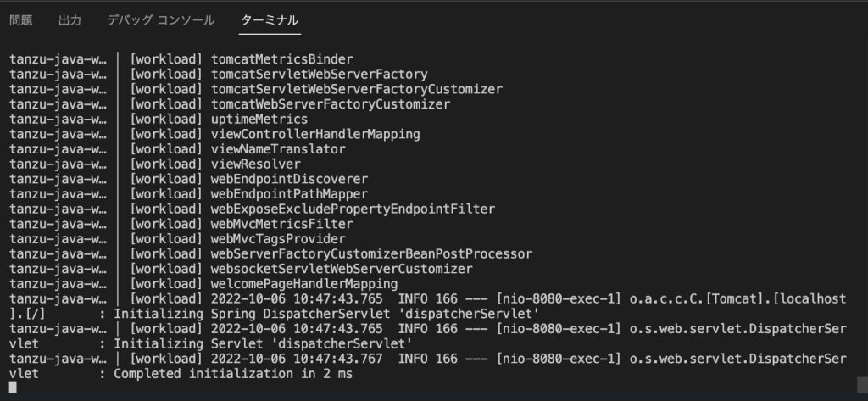The width and height of the screenshot is (868, 401).
Task: Switch to the 問題 tab
Action: coord(21,19)
